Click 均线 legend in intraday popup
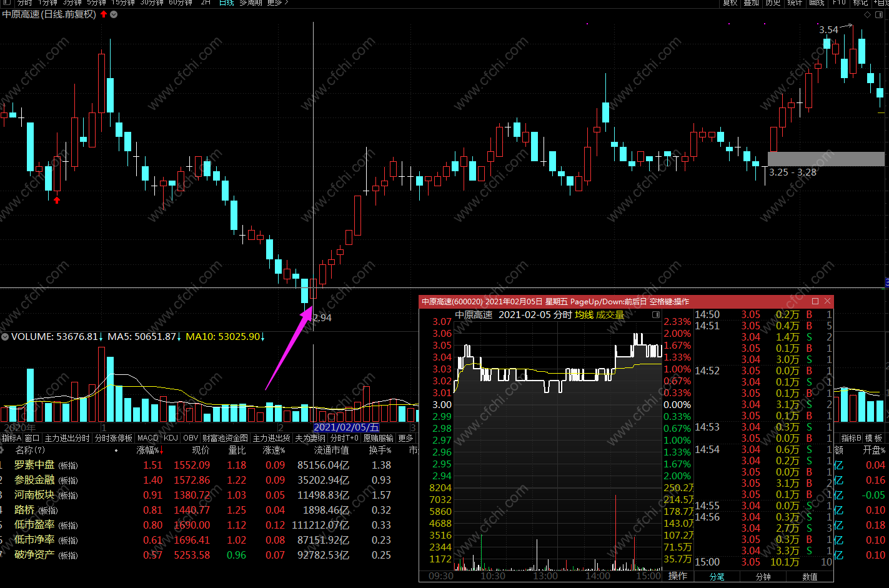The image size is (889, 588). [584, 315]
